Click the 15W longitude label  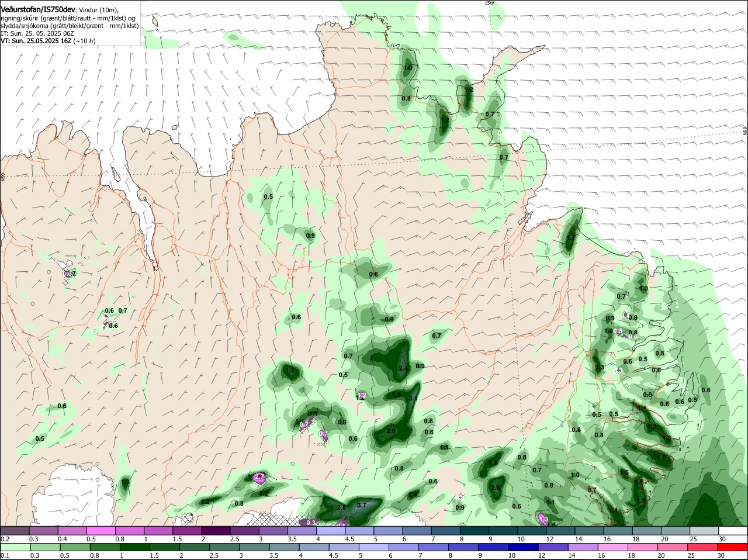489,3
